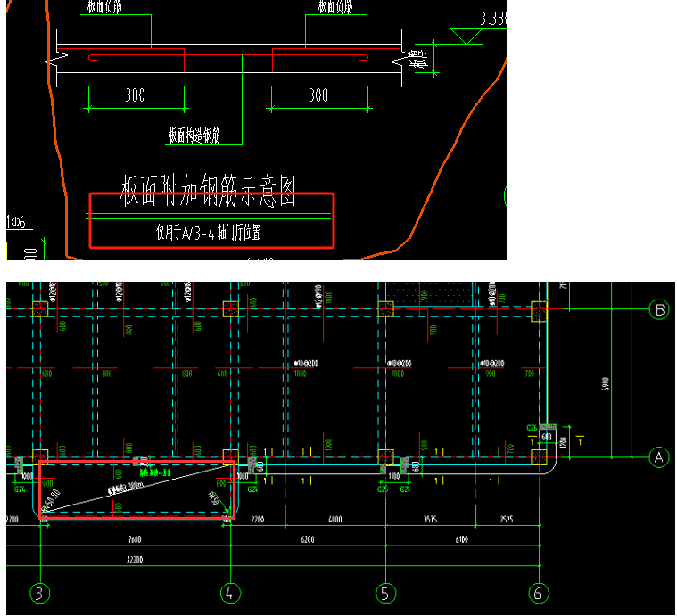The width and height of the screenshot is (677, 616).
Task: Select the overall 32200 dimension
Action: tap(135, 560)
